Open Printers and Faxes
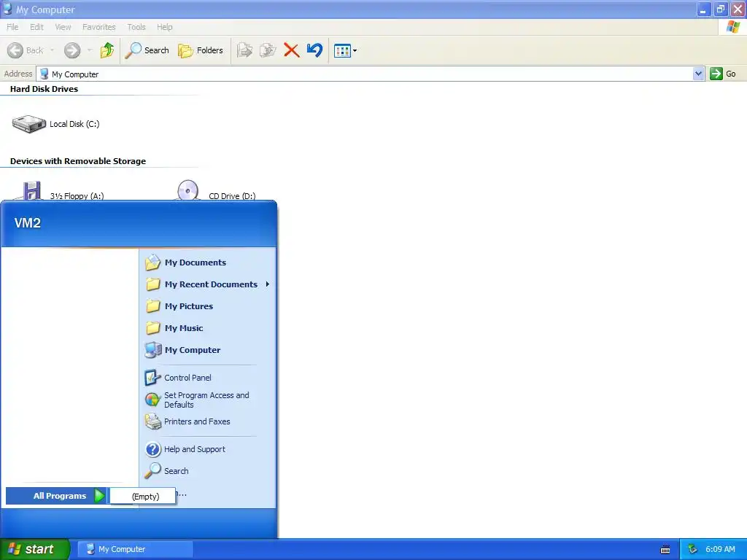 (x=197, y=421)
